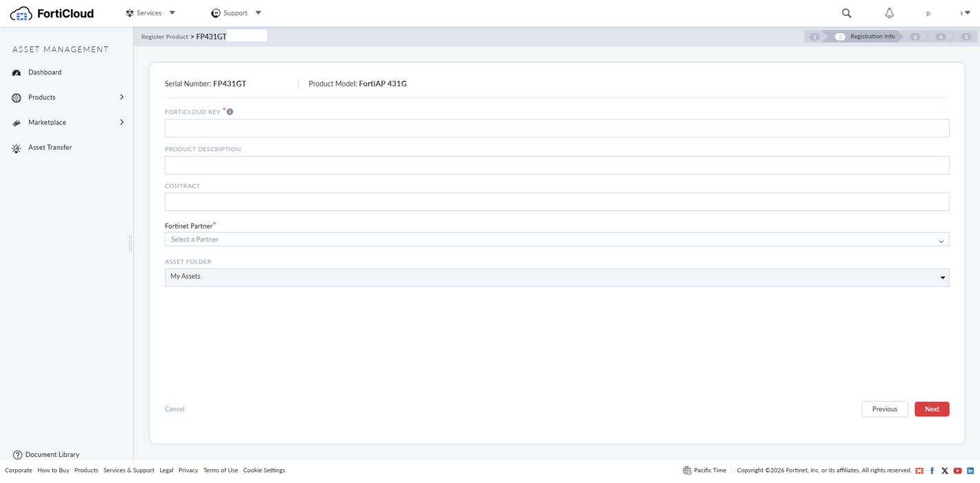980x483 pixels.
Task: Click the Previous button
Action: pos(885,409)
